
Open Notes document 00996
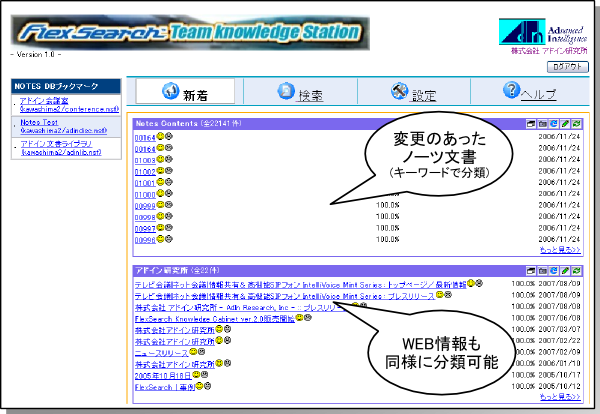(145, 240)
